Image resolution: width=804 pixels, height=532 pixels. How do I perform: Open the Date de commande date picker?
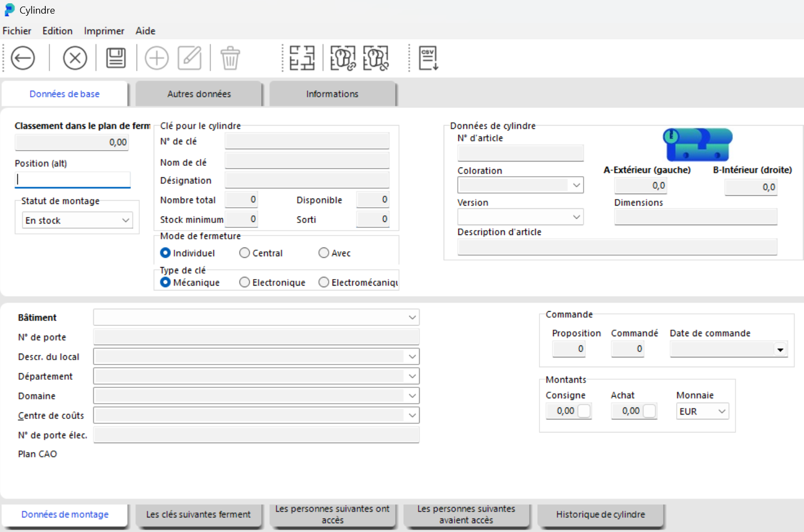780,350
